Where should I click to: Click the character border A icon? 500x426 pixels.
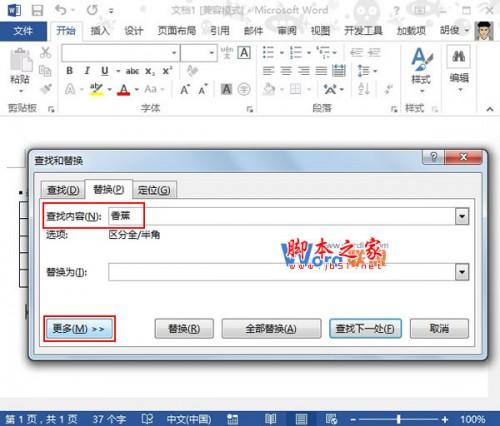pyautogui.click(x=244, y=53)
